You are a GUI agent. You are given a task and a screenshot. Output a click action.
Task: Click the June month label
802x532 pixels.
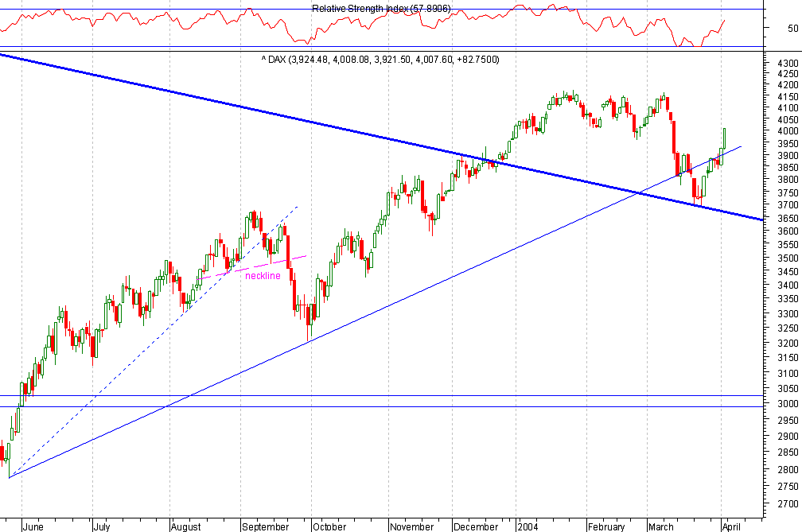[x=33, y=527]
